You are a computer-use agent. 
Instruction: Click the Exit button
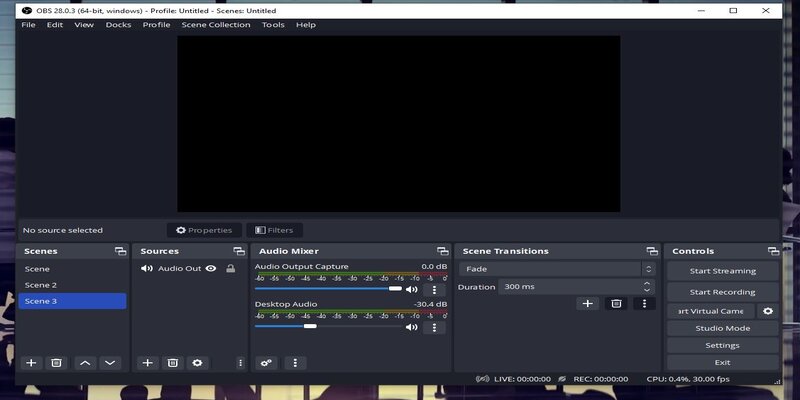click(x=722, y=362)
